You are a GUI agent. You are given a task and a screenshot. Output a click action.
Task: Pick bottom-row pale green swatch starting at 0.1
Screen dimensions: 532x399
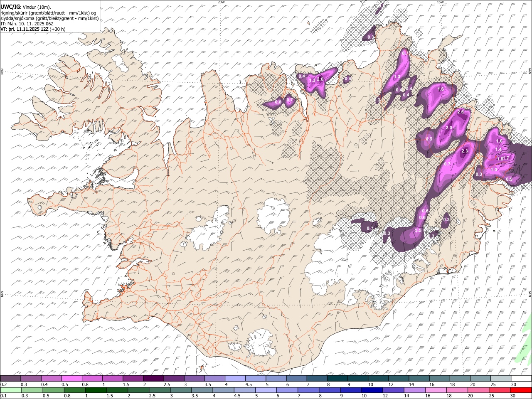pyautogui.click(x=11, y=390)
